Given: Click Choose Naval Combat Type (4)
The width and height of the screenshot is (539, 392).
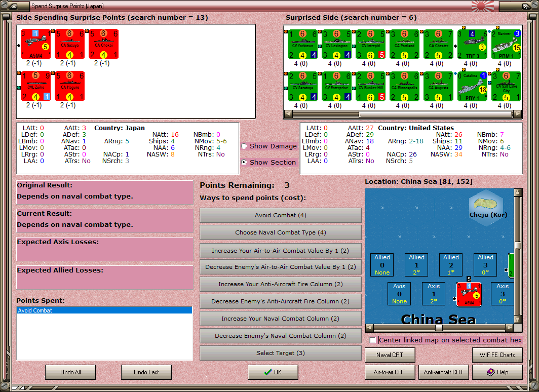Looking at the screenshot, I should [x=281, y=232].
